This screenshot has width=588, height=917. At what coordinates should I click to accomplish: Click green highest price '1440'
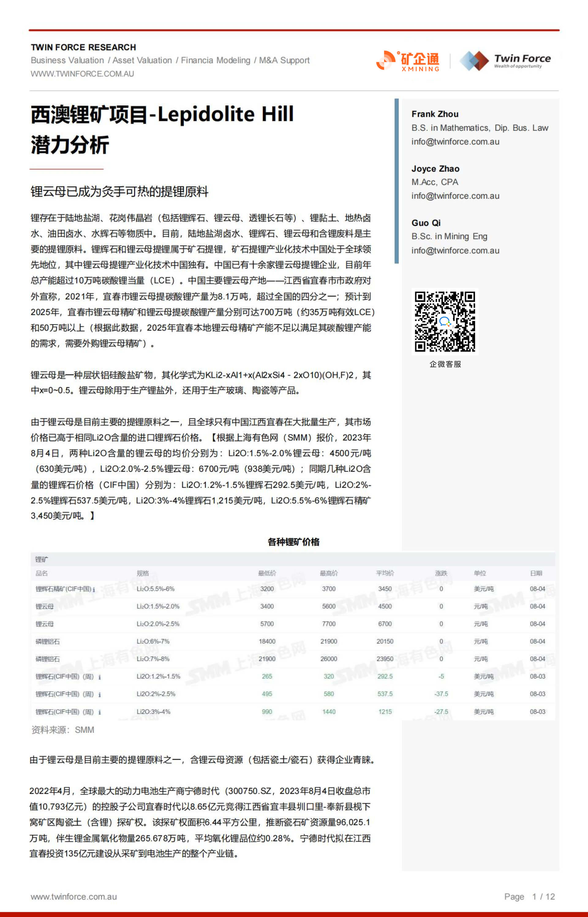[329, 712]
